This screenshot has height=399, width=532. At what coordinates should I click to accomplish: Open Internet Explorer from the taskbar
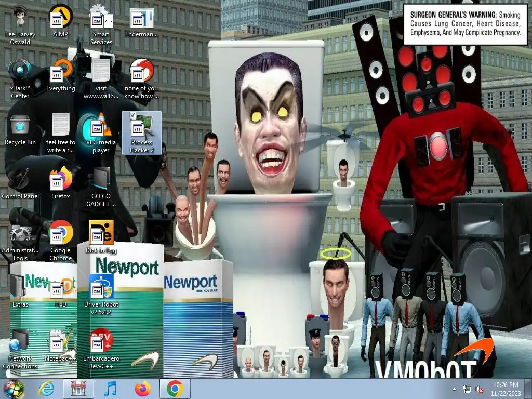(46, 389)
